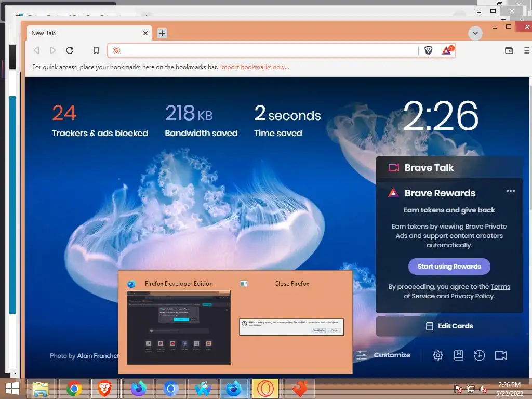Open Waterfox taskbar icon
The width and height of the screenshot is (532, 399).
click(203, 389)
